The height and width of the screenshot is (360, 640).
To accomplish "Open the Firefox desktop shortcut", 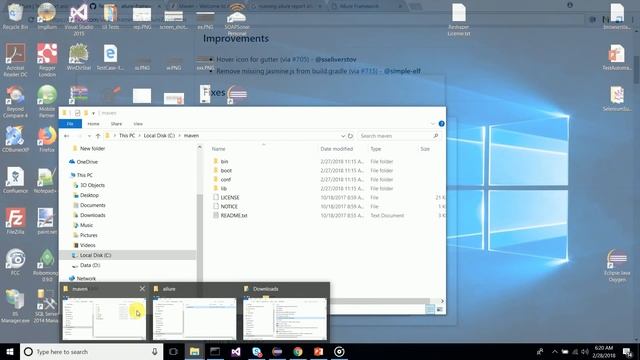I will pos(47,139).
